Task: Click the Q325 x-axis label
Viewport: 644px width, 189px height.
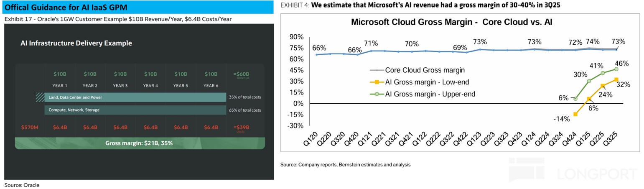Action: coord(612,138)
